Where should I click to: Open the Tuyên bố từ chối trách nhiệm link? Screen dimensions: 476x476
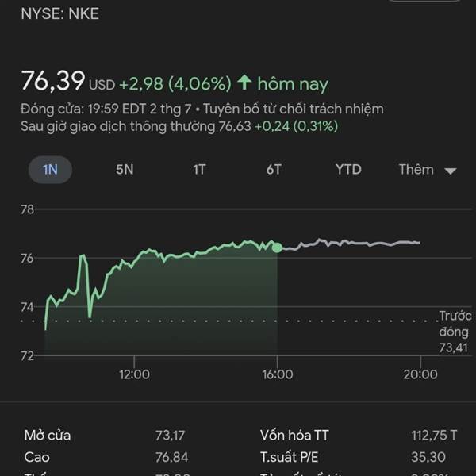pos(294,109)
